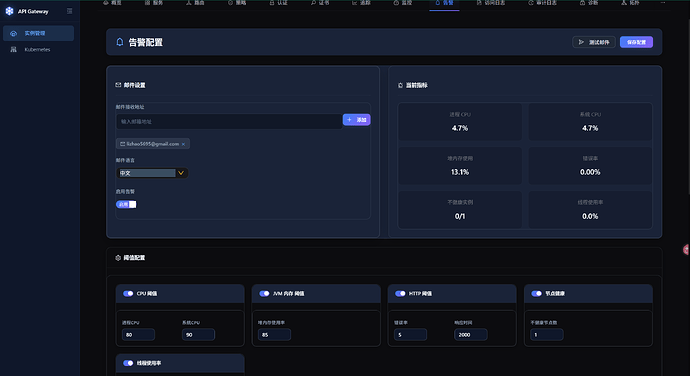Screen dimensions: 690x376
Task: Open Kubernetes in the sidebar
Action: click(38, 49)
